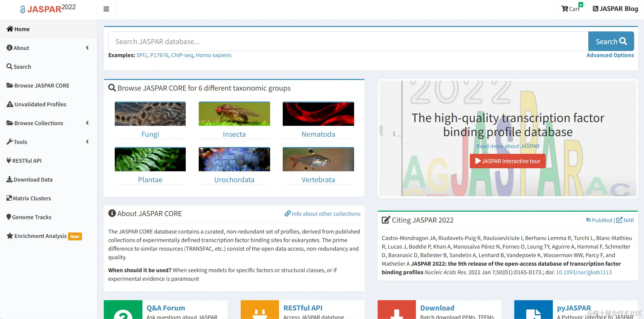Screen dimensions: 644x319
Task: Click the New badge beside Enrichment Analysis
Action: click(75, 236)
